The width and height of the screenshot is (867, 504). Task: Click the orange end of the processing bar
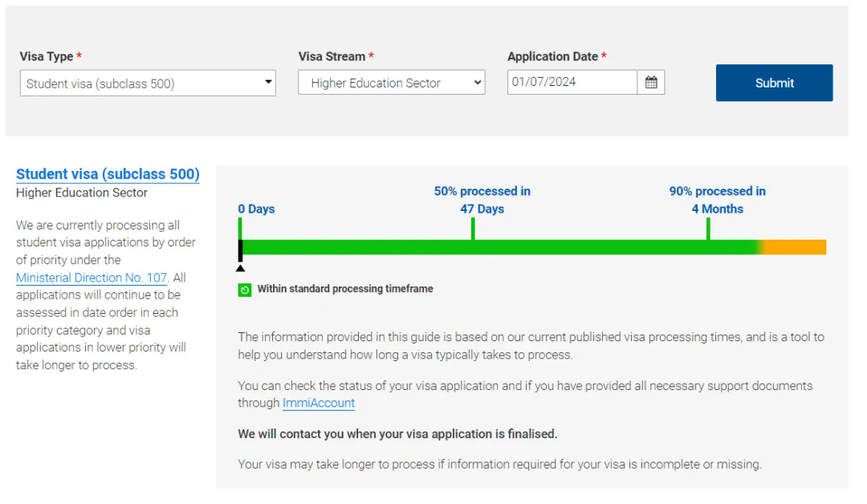[x=795, y=247]
